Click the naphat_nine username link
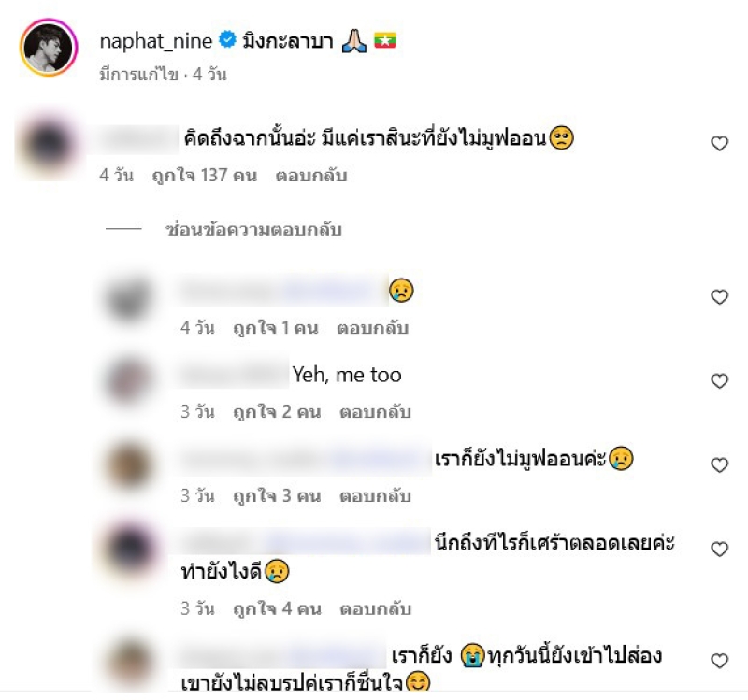Viewport: 748px width, 700px height. click(155, 41)
